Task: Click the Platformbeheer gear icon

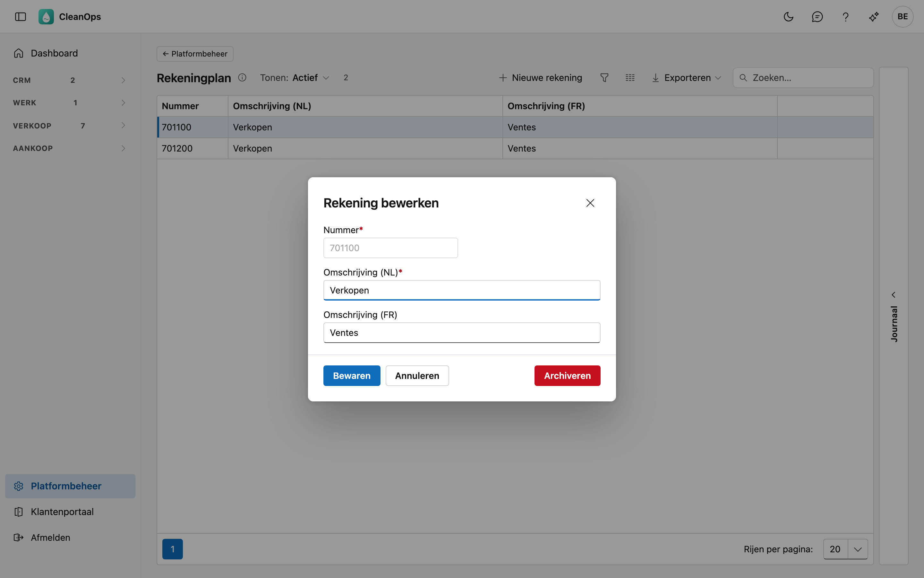Action: click(19, 486)
